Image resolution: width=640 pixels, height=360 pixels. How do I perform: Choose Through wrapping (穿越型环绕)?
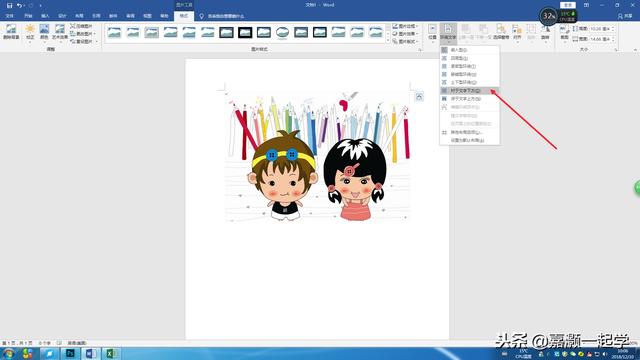[469, 74]
